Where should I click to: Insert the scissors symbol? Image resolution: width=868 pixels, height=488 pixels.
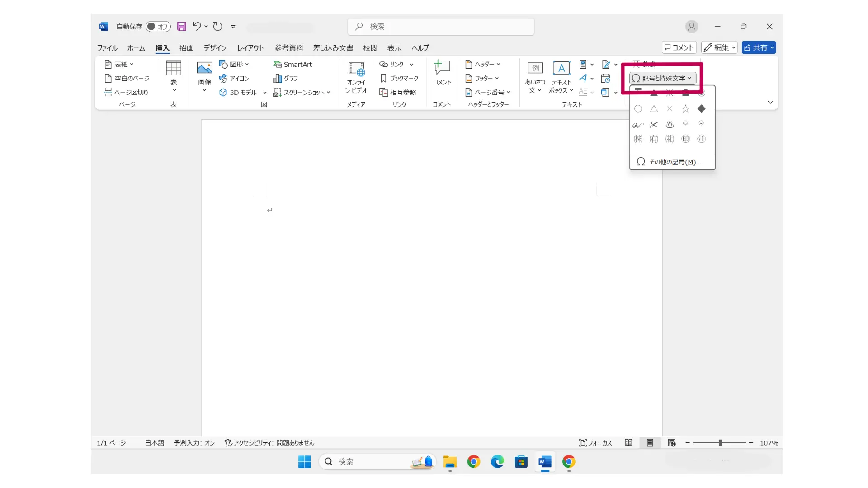(654, 124)
